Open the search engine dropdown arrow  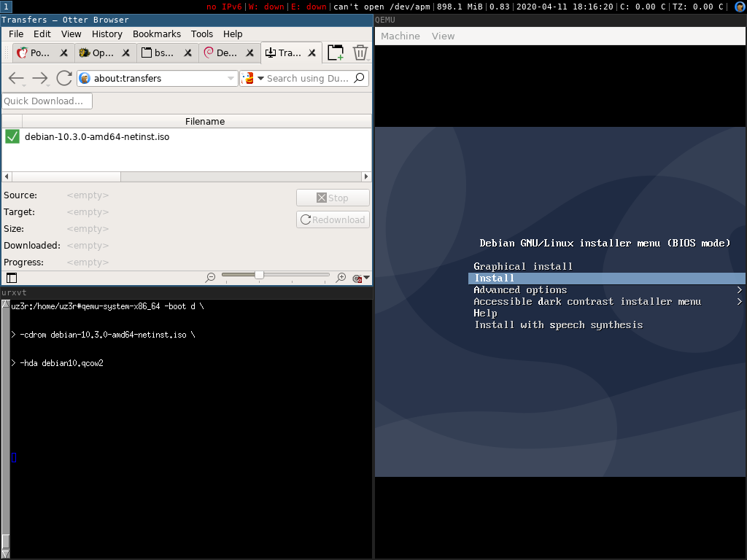pyautogui.click(x=260, y=78)
